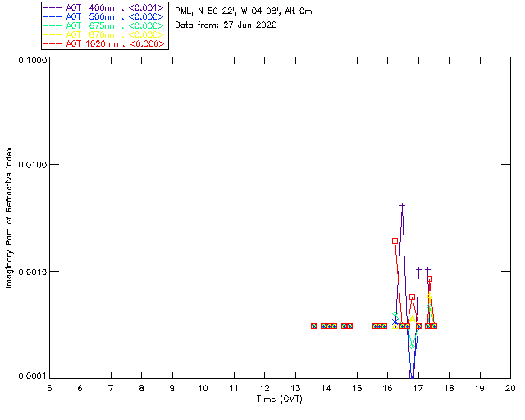Click the 'Data from: 27 Jun 2020' text
The image size is (525, 420).
(x=226, y=25)
